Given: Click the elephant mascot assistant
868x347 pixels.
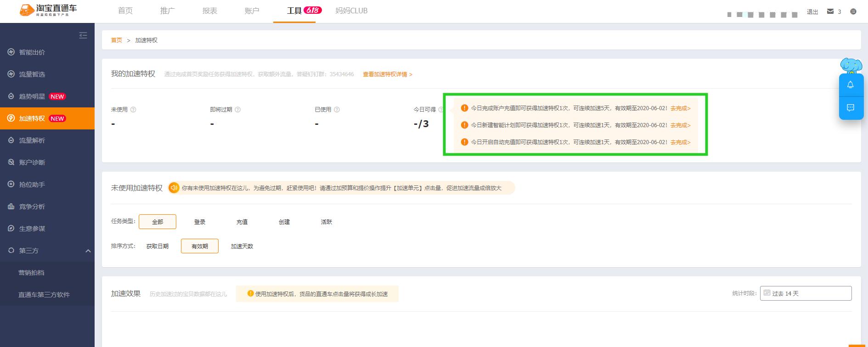Looking at the screenshot, I should click(x=851, y=67).
